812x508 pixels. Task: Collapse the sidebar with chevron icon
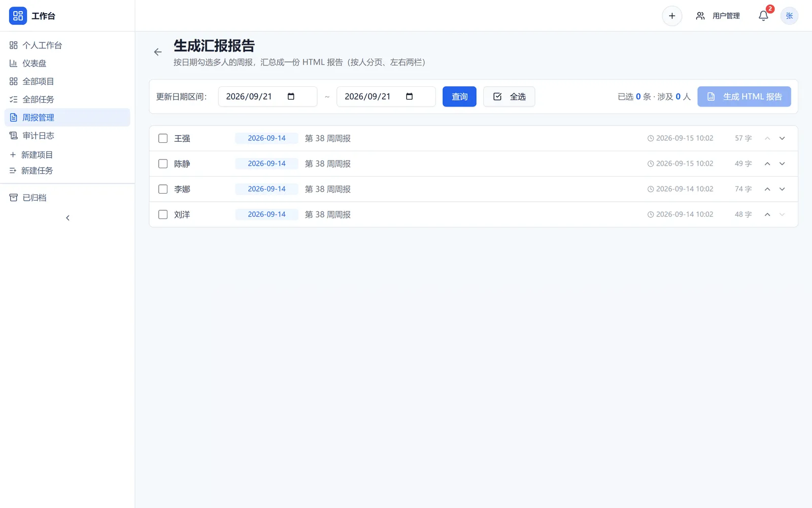tap(67, 218)
